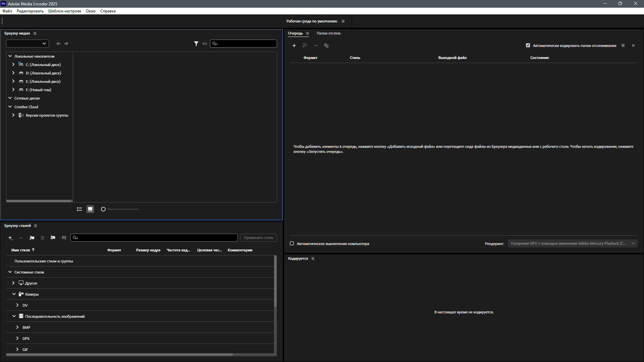
Task: Click the style settings sliders icon
Action: click(x=43, y=238)
